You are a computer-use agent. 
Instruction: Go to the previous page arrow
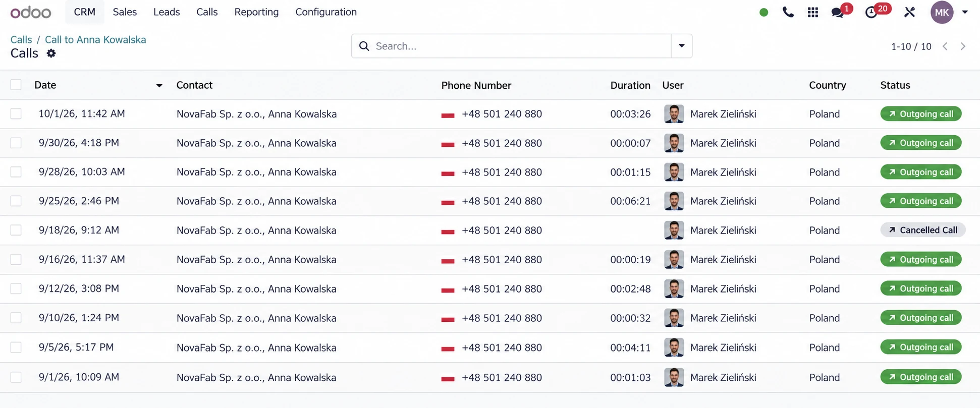[945, 46]
